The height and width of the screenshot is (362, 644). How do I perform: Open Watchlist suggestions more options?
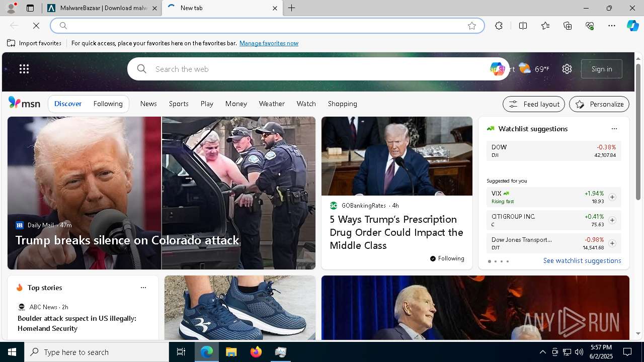tap(614, 129)
